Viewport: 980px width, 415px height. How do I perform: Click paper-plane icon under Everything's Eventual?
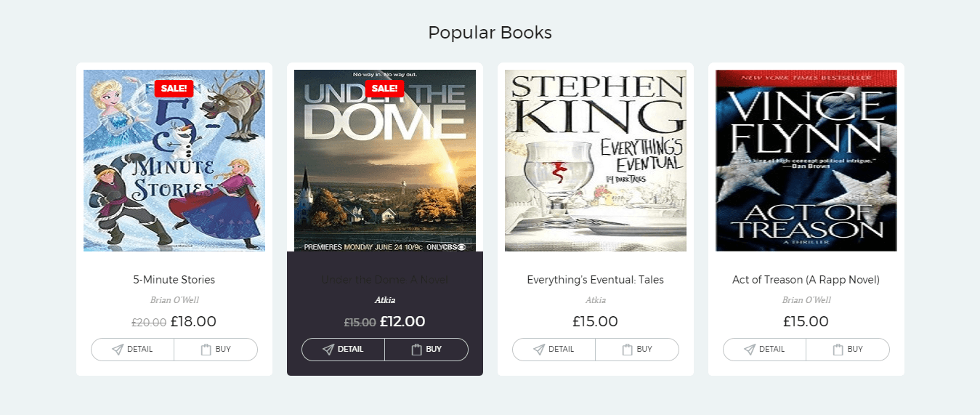(x=539, y=350)
